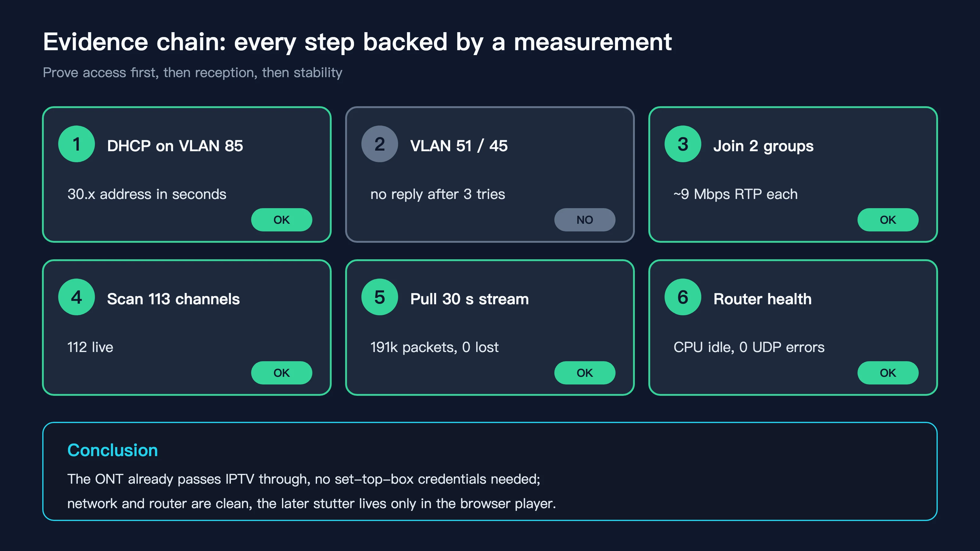The height and width of the screenshot is (551, 980).
Task: Click the green number 4 circle
Action: 77,297
